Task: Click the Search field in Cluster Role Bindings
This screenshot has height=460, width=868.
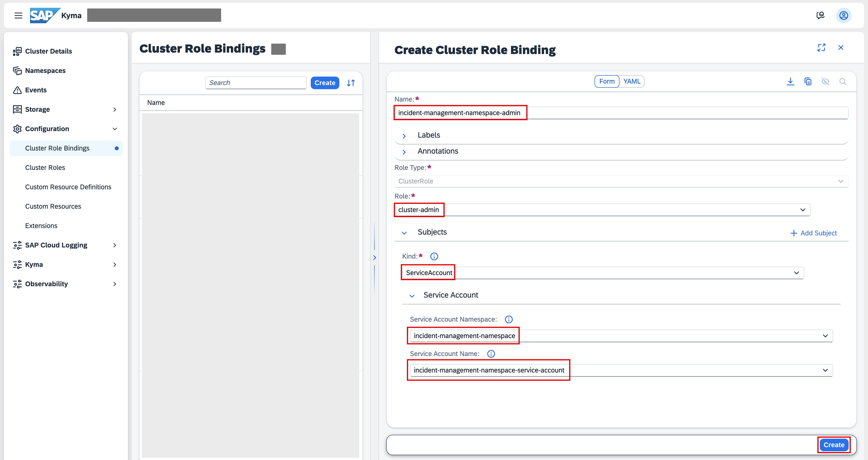Action: (x=256, y=83)
